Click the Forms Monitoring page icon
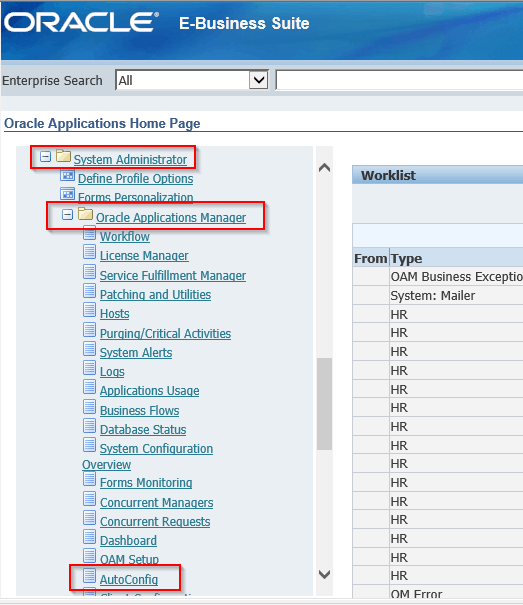The height and width of the screenshot is (605, 523). tap(90, 479)
